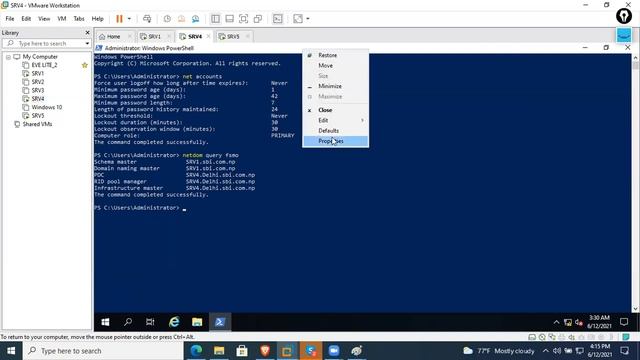This screenshot has height=360, width=640.
Task: Toggle the favorite star for EVE LITE_2
Action: [x=85, y=65]
